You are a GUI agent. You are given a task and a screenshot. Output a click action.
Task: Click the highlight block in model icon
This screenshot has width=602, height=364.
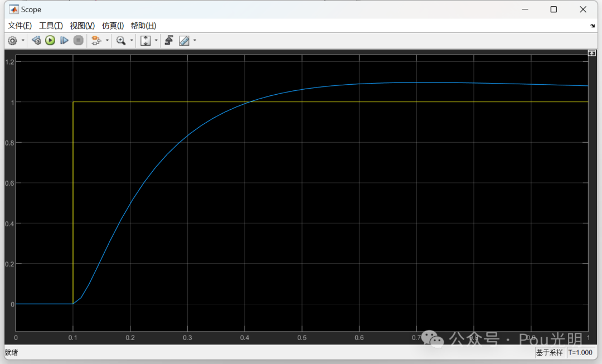(96, 40)
